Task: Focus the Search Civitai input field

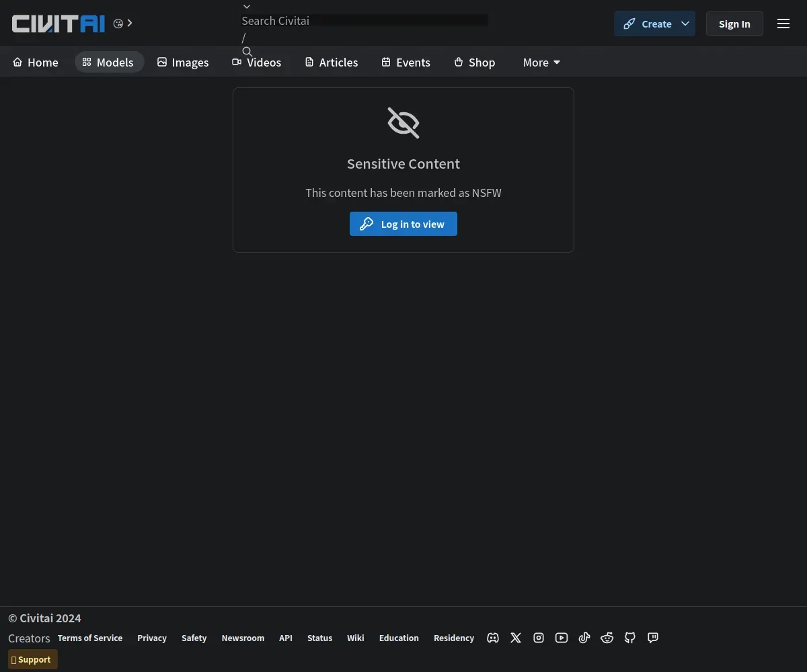Action: coord(365,21)
